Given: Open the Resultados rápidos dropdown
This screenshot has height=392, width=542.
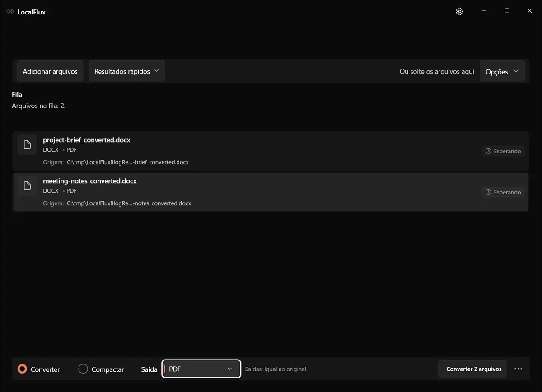Looking at the screenshot, I should (x=126, y=71).
